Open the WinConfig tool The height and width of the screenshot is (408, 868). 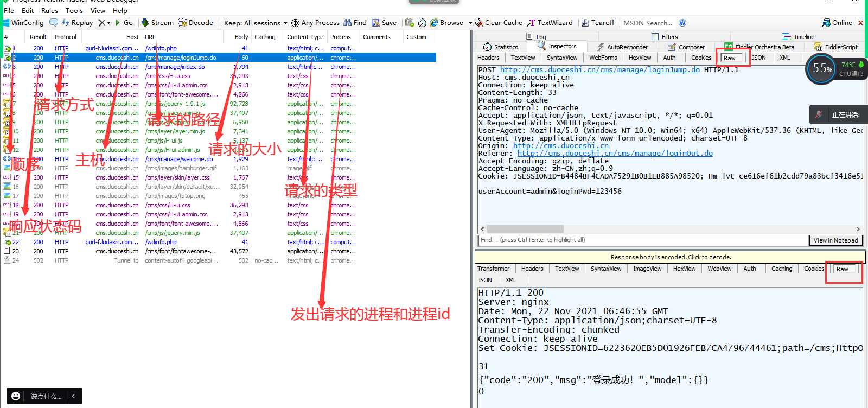(x=23, y=23)
